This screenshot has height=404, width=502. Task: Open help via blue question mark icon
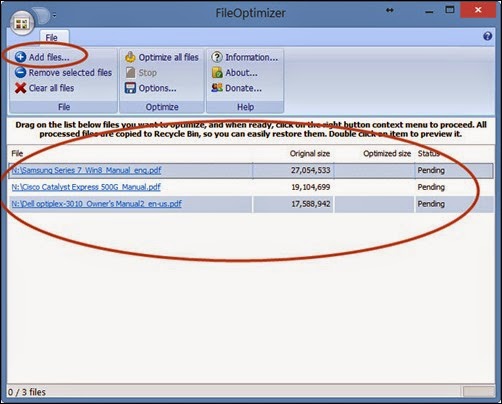[x=487, y=36]
